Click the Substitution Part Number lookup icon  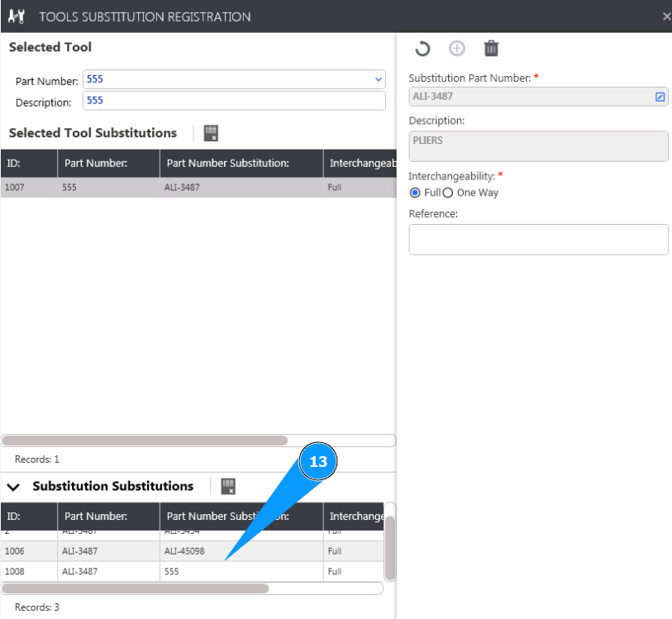(x=660, y=97)
